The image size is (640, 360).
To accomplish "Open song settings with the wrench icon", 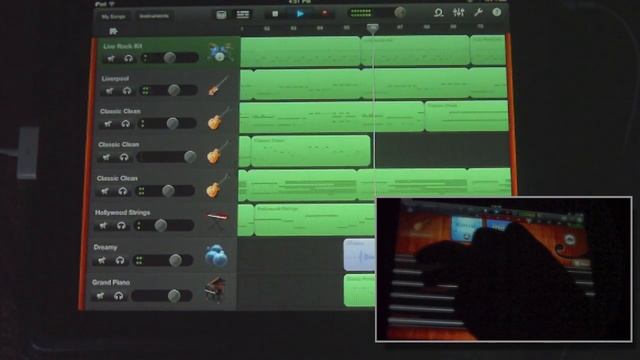I will click(478, 12).
